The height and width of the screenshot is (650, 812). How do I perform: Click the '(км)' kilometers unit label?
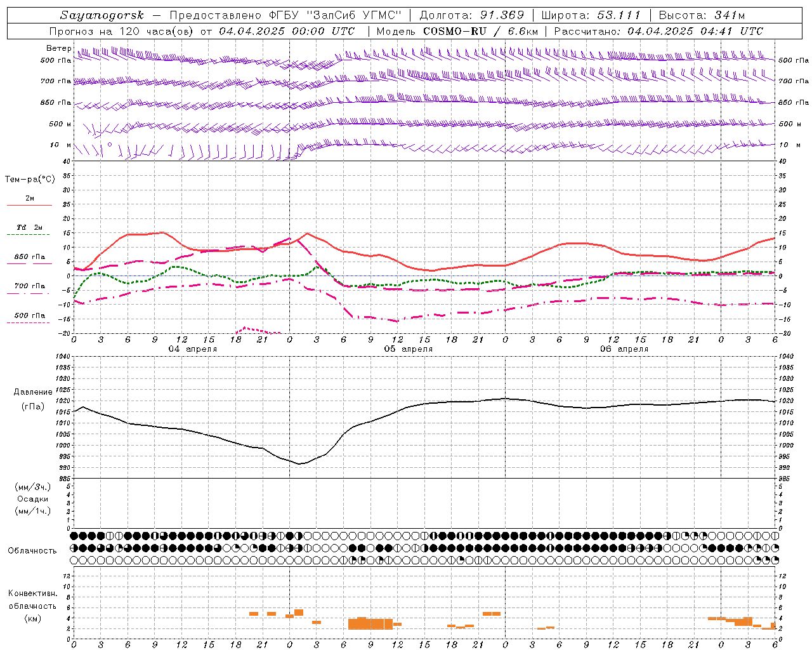(x=32, y=618)
